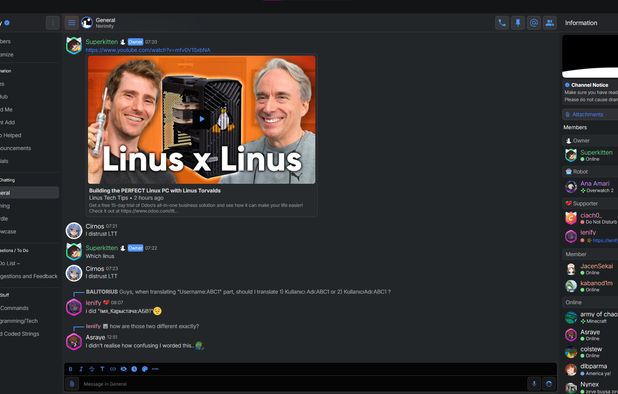Viewport: 618px width, 394px height.
Task: Toggle the channel list hamburger button
Action: (71, 23)
